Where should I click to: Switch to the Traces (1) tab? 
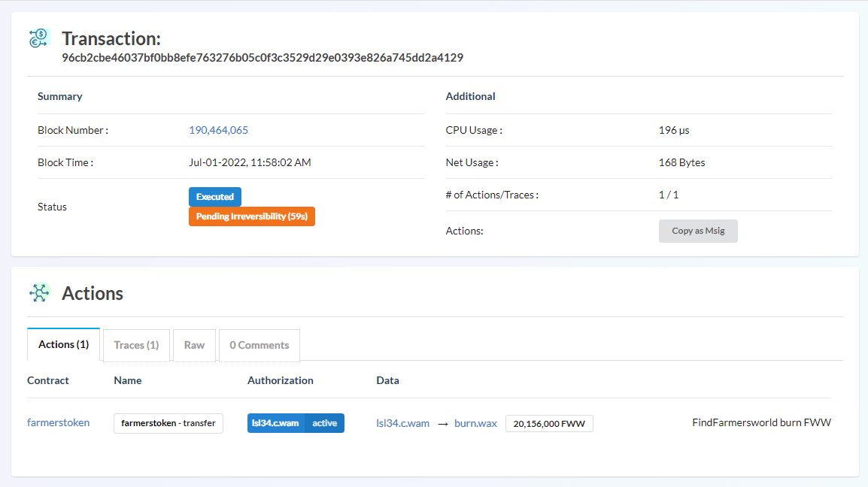[136, 345]
